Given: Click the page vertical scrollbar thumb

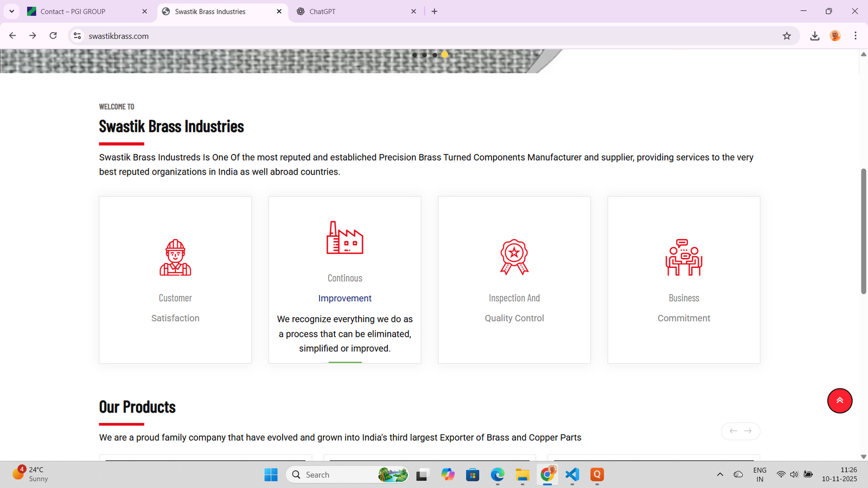Looking at the screenshot, I should click(864, 232).
